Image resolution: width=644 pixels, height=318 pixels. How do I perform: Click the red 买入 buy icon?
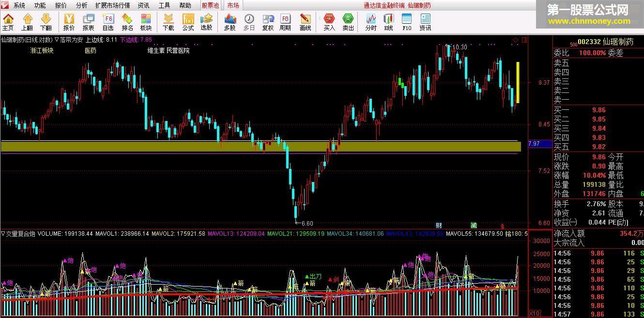coord(329,22)
